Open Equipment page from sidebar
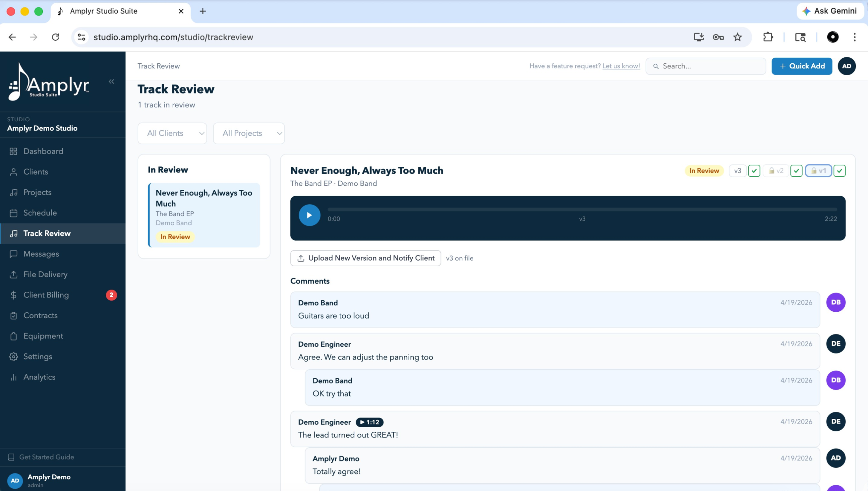868x491 pixels. click(x=43, y=336)
